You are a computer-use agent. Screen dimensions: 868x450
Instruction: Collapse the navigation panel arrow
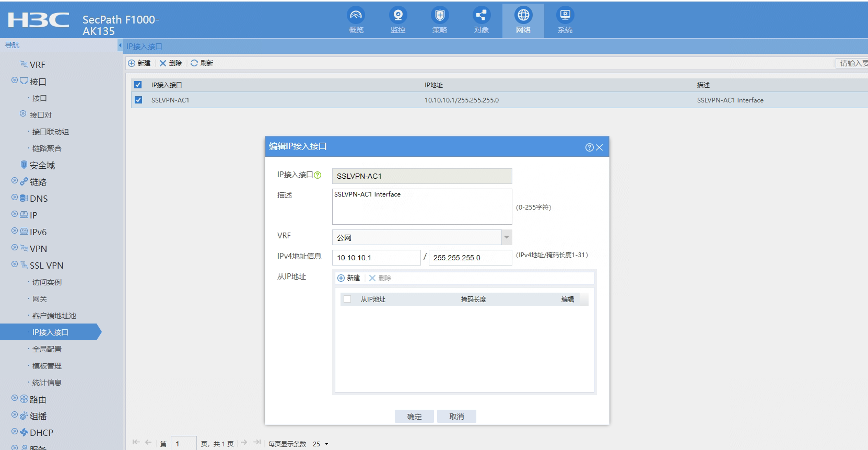(120, 45)
